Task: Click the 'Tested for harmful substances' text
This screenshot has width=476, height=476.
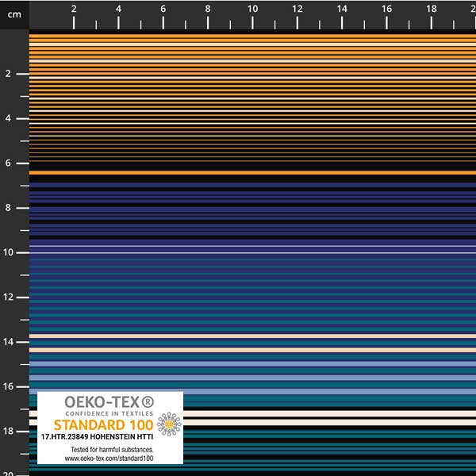Action: (109, 450)
